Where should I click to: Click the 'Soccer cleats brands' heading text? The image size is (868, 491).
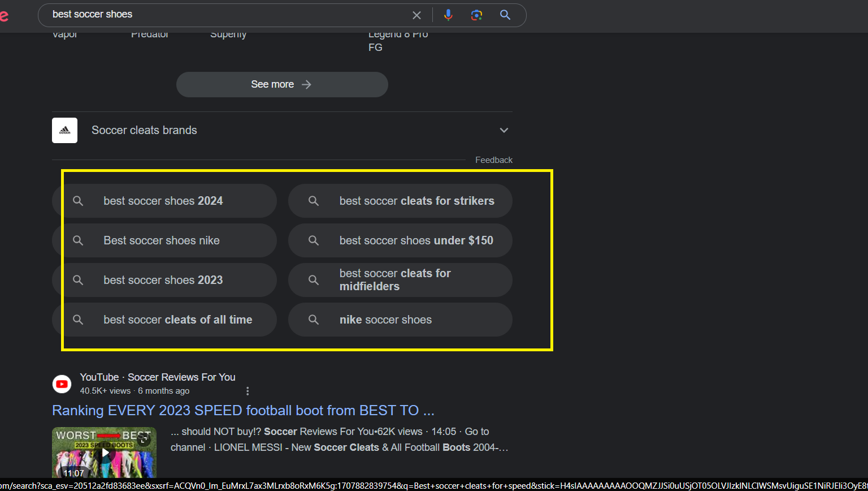[144, 130]
